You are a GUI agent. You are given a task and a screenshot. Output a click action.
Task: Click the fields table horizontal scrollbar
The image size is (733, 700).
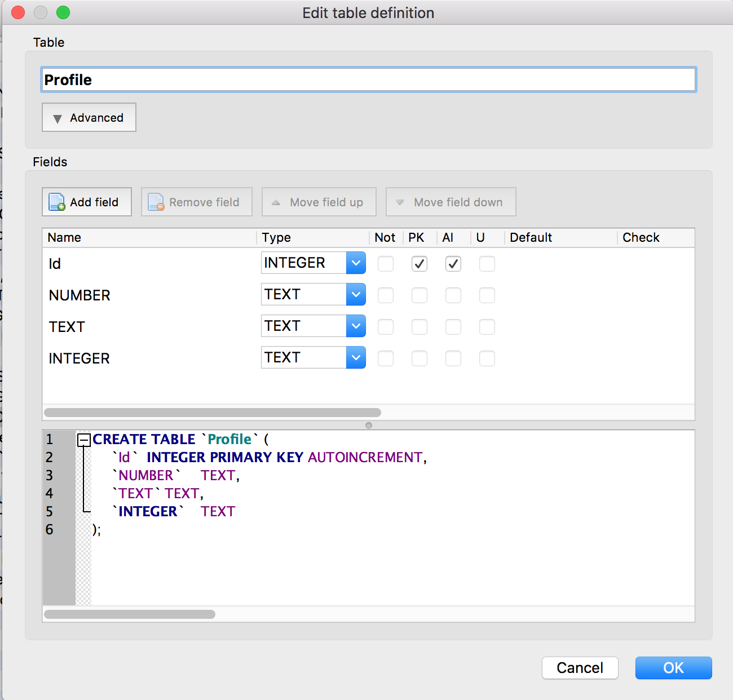point(213,413)
